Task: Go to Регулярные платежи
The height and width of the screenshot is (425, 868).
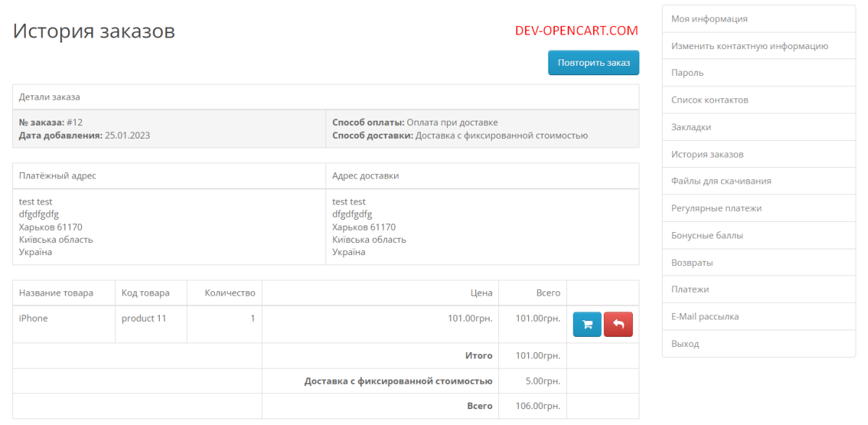Action: [x=759, y=208]
